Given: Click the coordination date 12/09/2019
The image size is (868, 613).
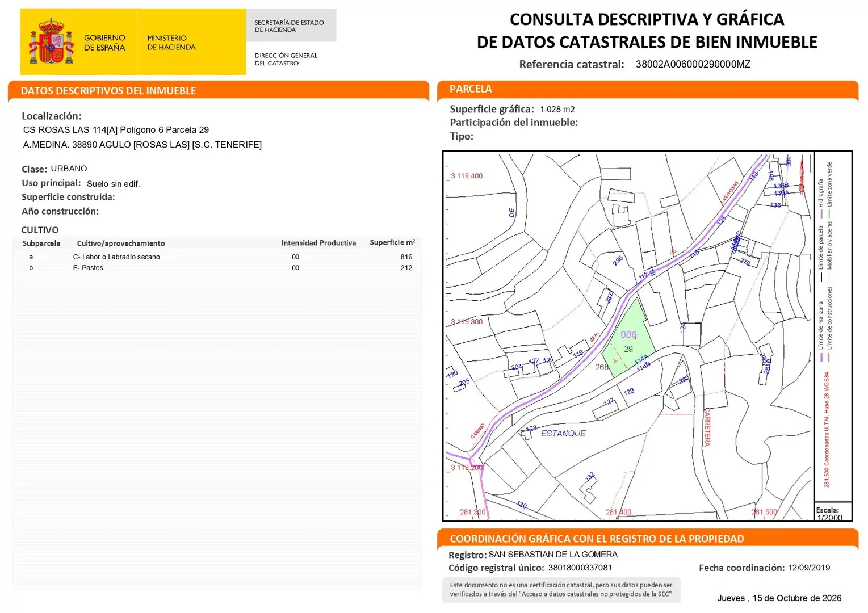Looking at the screenshot, I should [809, 568].
